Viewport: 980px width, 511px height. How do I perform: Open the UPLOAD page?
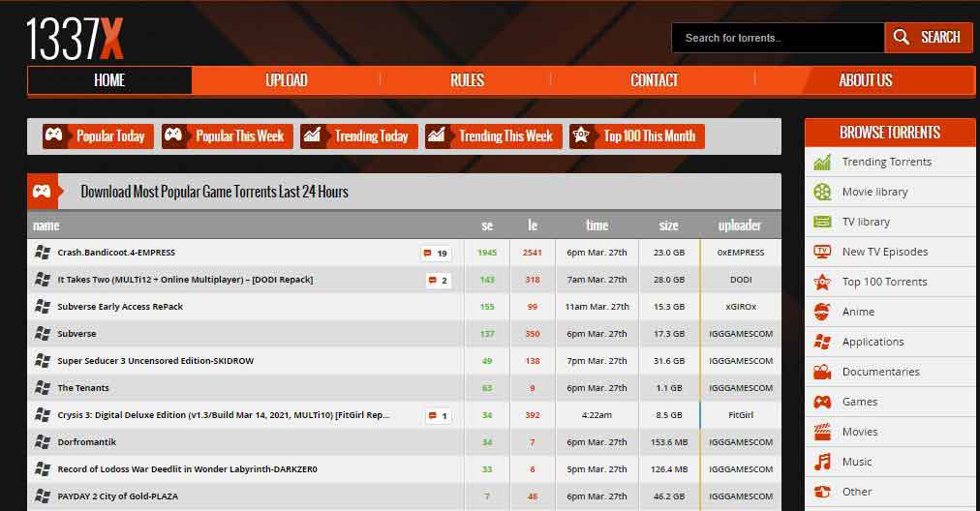[287, 80]
